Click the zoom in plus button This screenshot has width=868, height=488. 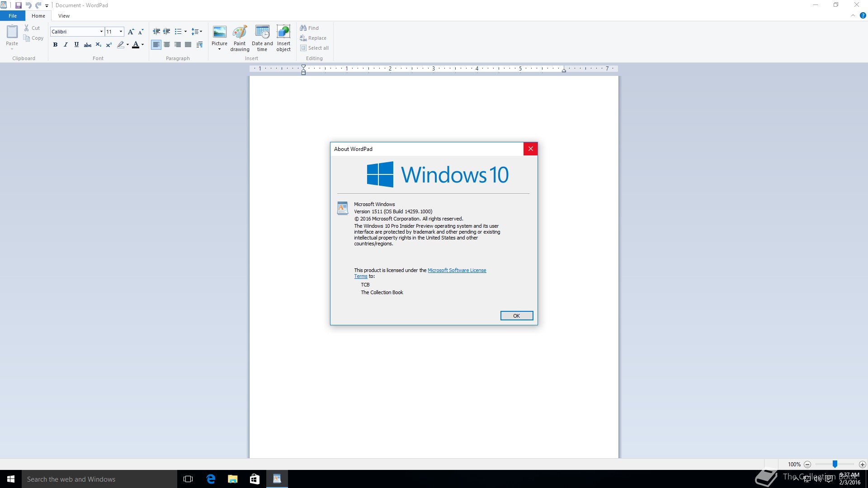click(x=863, y=465)
